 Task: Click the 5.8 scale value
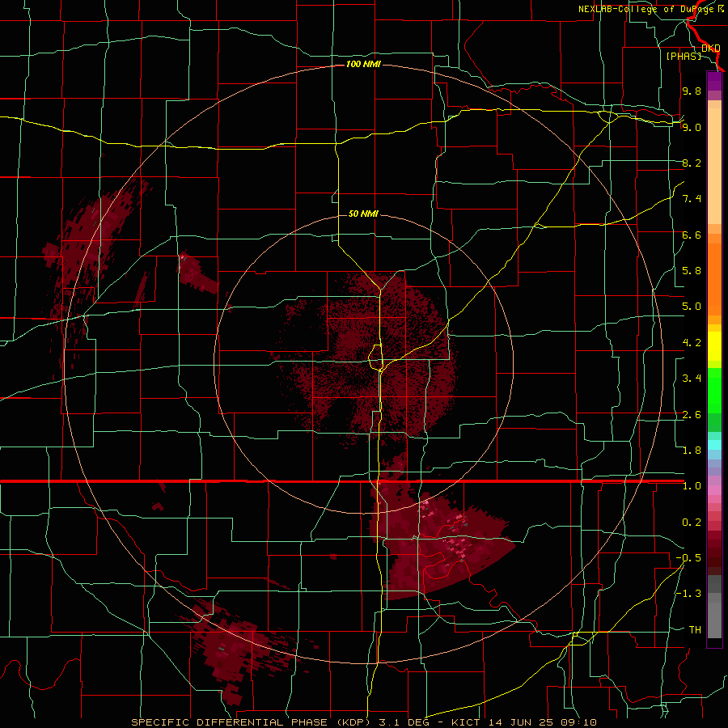tap(692, 271)
